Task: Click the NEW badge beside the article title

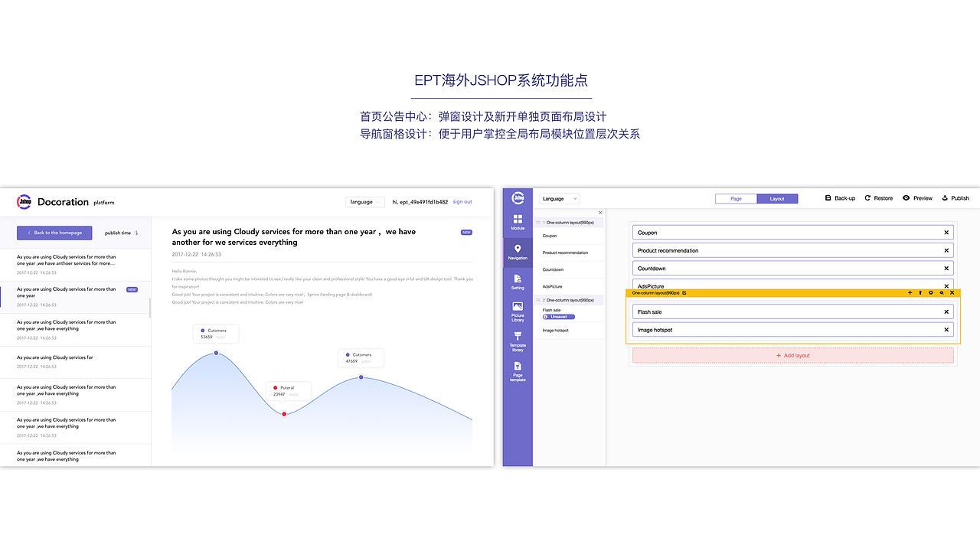Action: click(x=466, y=232)
